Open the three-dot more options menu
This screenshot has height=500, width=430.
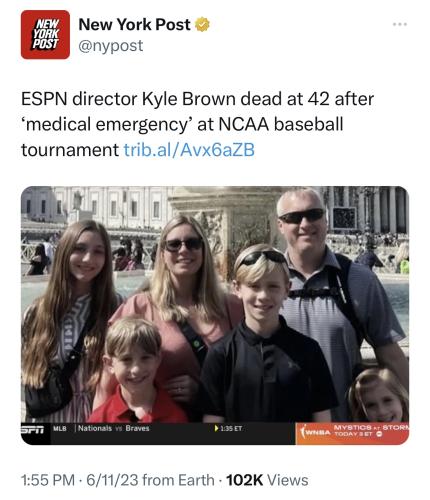400,24
